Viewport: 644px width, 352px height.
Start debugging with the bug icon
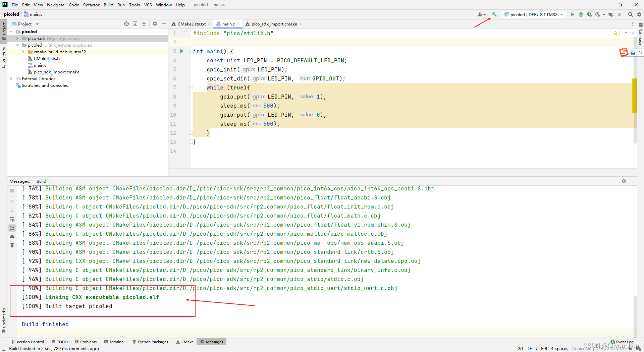(581, 14)
